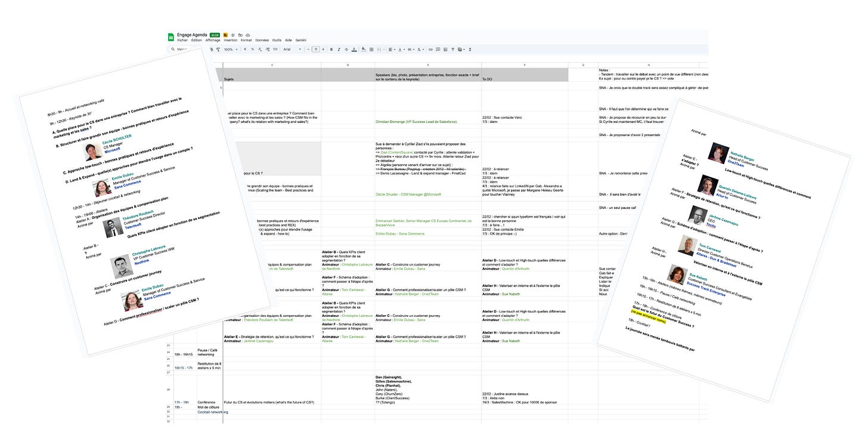Open the Édition menu
Screen dimensions: 868x438
click(197, 40)
